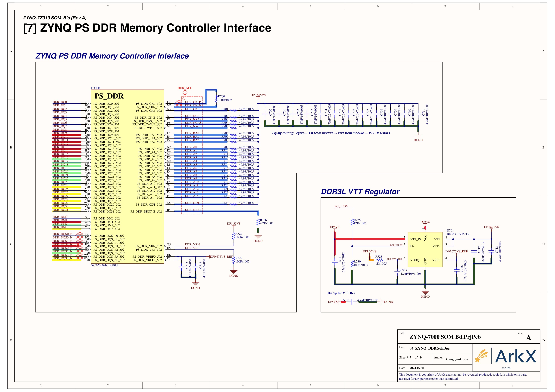The width and height of the screenshot is (555, 392).
Task: Click the blue italic DDR Memory Controller section heading
Action: [x=112, y=56]
